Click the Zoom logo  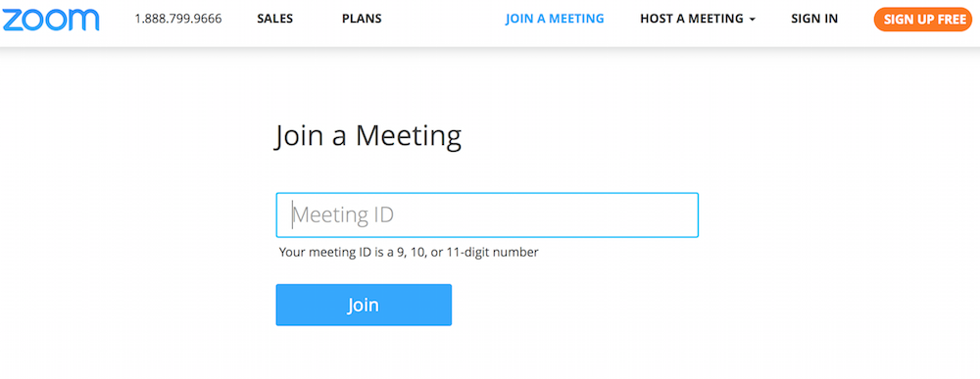[x=50, y=20]
